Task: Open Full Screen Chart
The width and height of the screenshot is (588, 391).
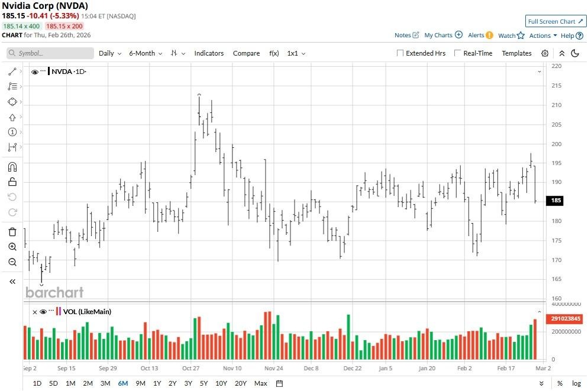Action: pos(555,21)
